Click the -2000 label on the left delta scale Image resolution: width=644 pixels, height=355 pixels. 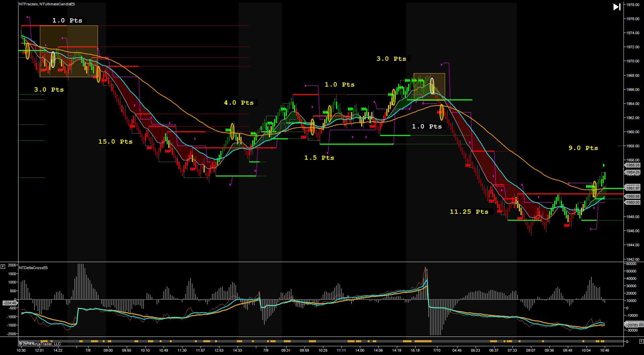[11, 334]
